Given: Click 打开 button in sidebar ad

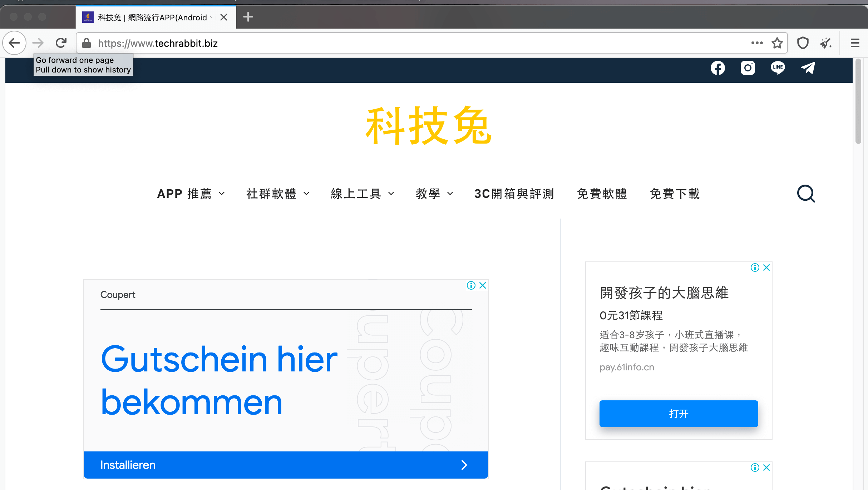Looking at the screenshot, I should click(x=679, y=414).
